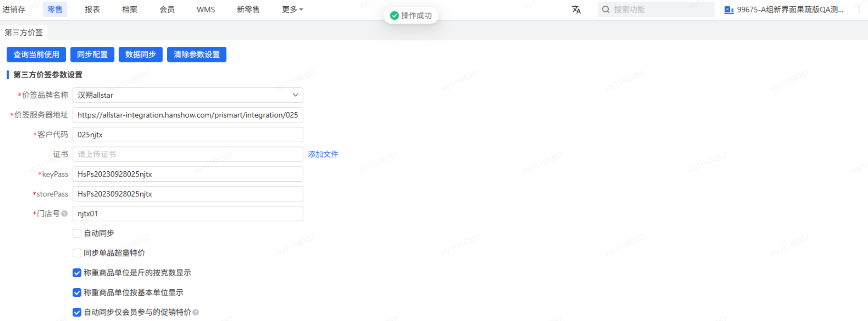Enable the 自动同步 checkbox

coord(77,233)
